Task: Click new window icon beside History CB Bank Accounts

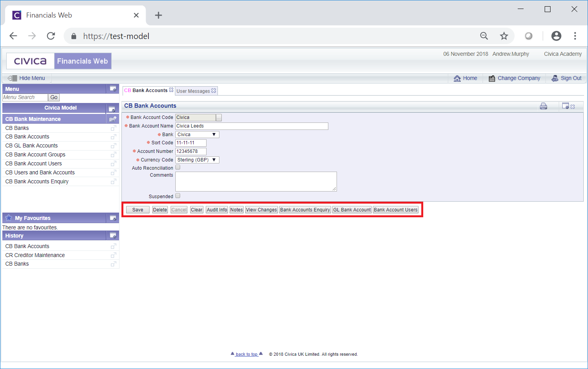Action: pyautogui.click(x=113, y=246)
